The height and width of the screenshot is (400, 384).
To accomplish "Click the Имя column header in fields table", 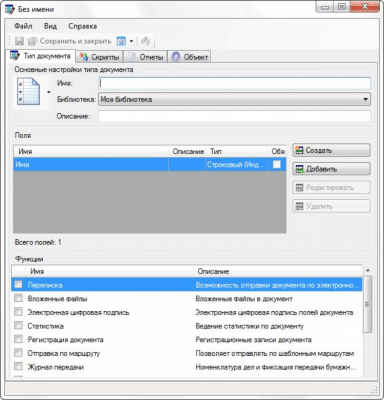I will point(91,151).
